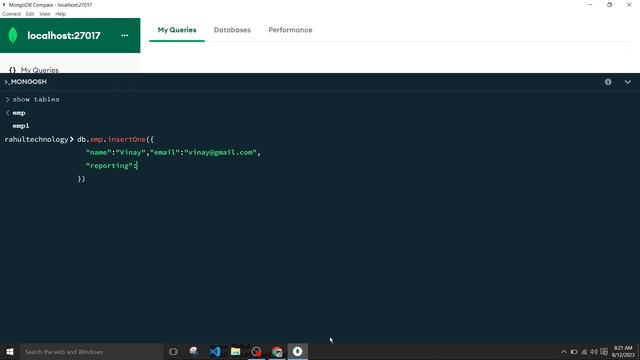Place cursor after "reporting": in shell
This screenshot has width=640, height=360.
[137, 165]
